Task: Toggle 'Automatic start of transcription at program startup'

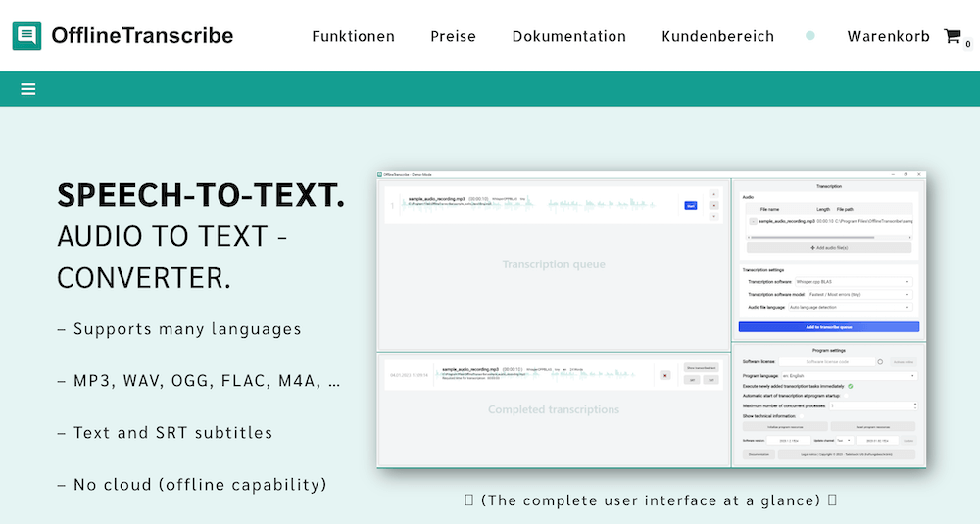Action: pos(845,396)
